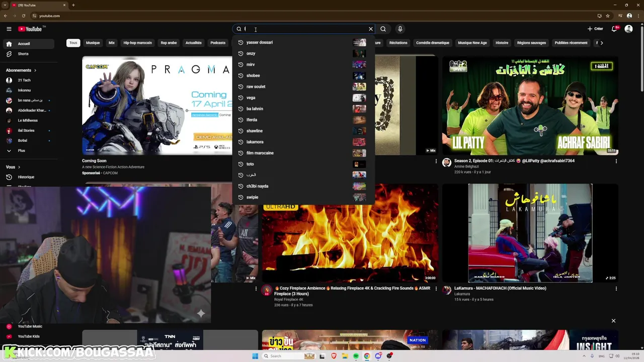Select the 'Musique New Age' filter chip
644x362 pixels.
pyautogui.click(x=472, y=43)
